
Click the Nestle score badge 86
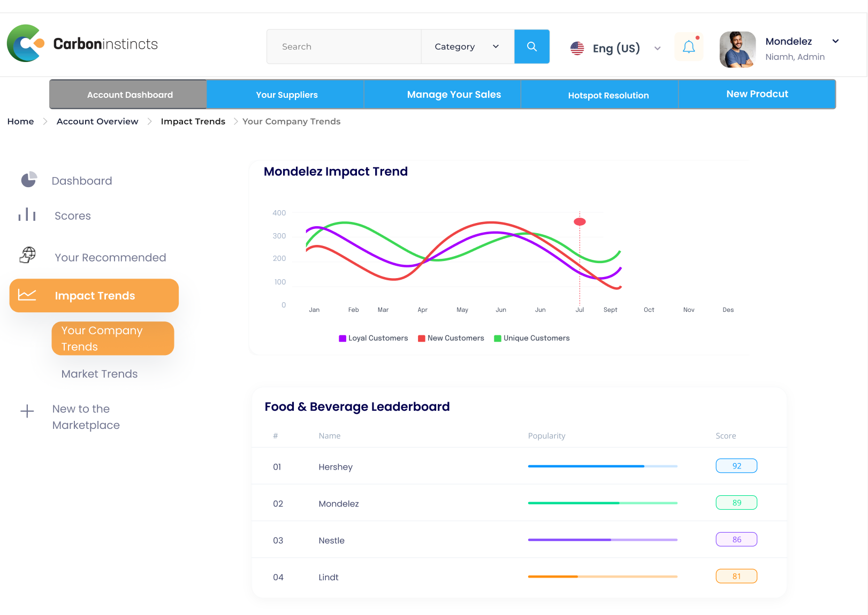pos(736,540)
